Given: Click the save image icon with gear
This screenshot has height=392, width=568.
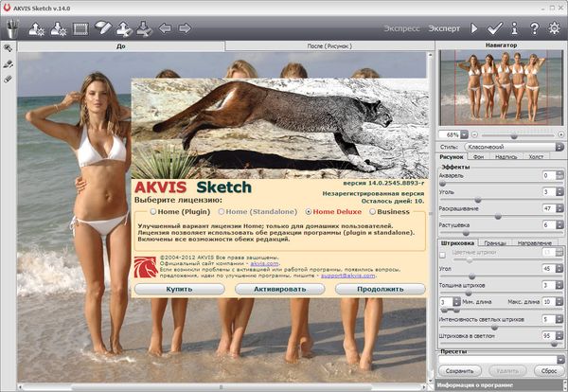Looking at the screenshot, I should pyautogui.click(x=59, y=29).
